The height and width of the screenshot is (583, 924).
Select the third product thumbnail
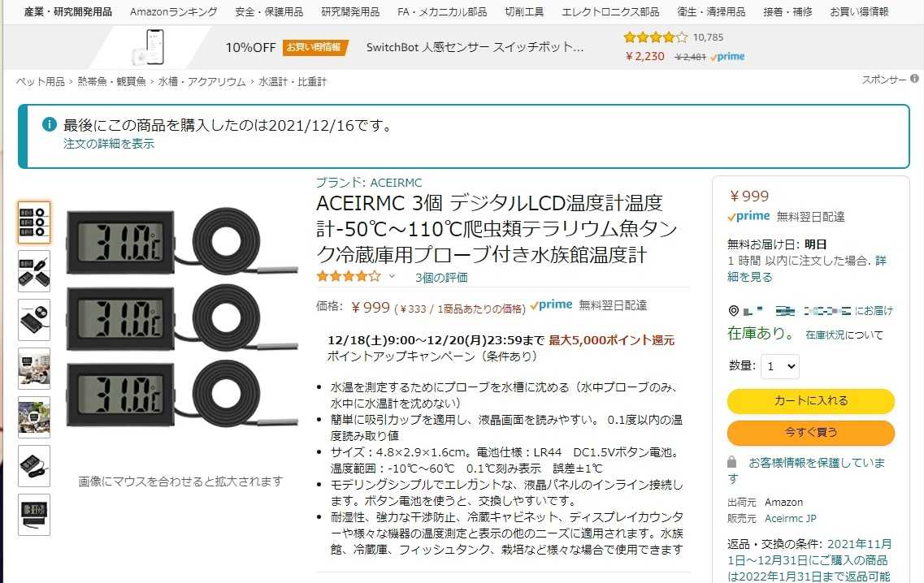pos(34,321)
